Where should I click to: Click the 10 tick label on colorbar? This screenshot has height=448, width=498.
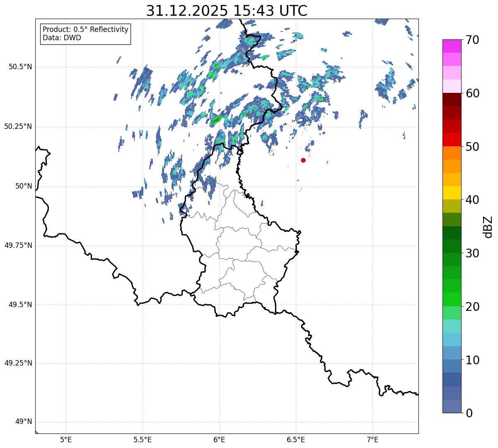pos(472,360)
